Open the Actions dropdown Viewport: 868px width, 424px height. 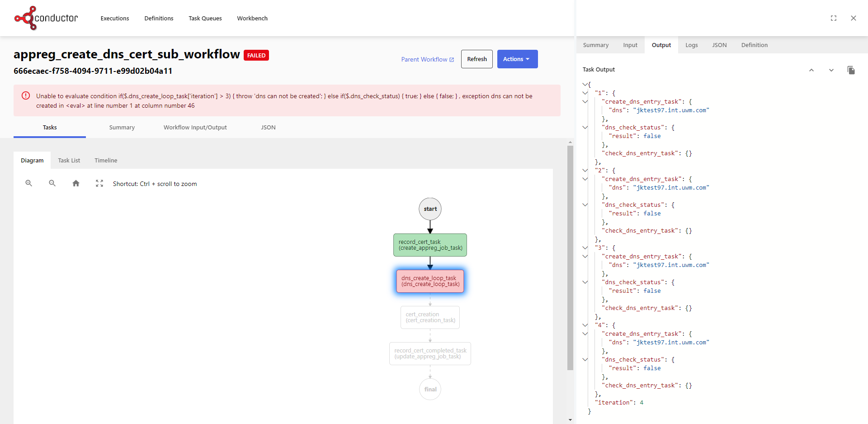pyautogui.click(x=517, y=59)
